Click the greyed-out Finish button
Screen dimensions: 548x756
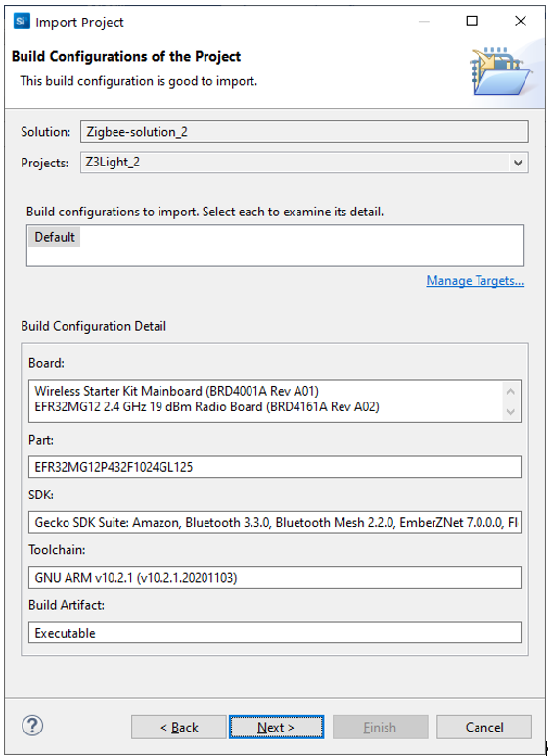(381, 727)
